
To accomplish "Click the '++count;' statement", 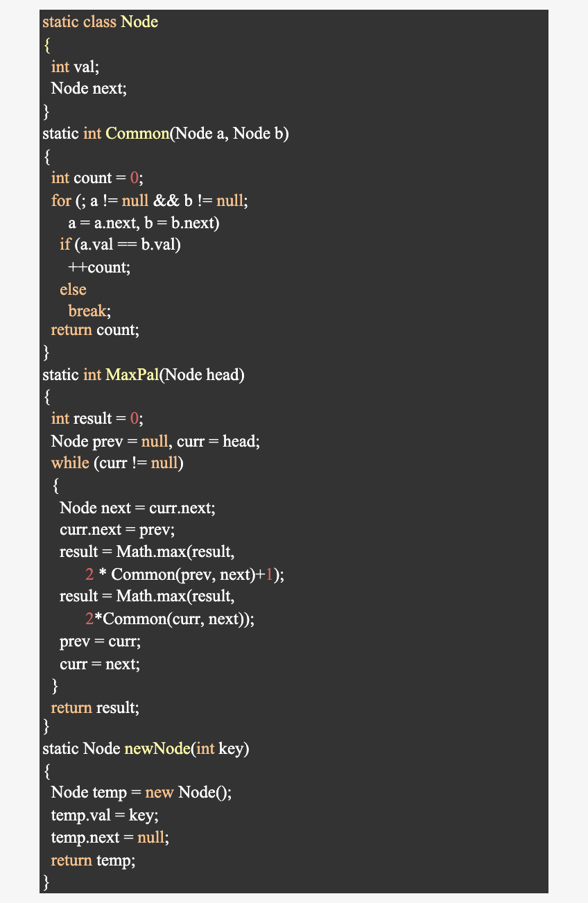I will pyautogui.click(x=99, y=266).
